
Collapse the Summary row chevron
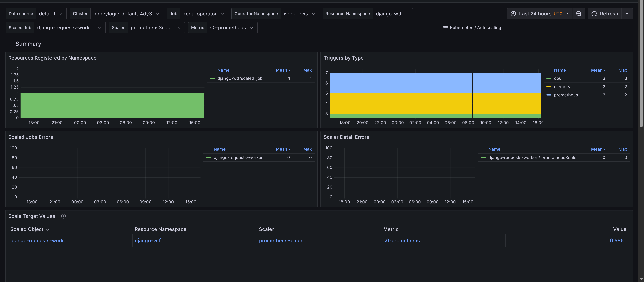point(10,44)
